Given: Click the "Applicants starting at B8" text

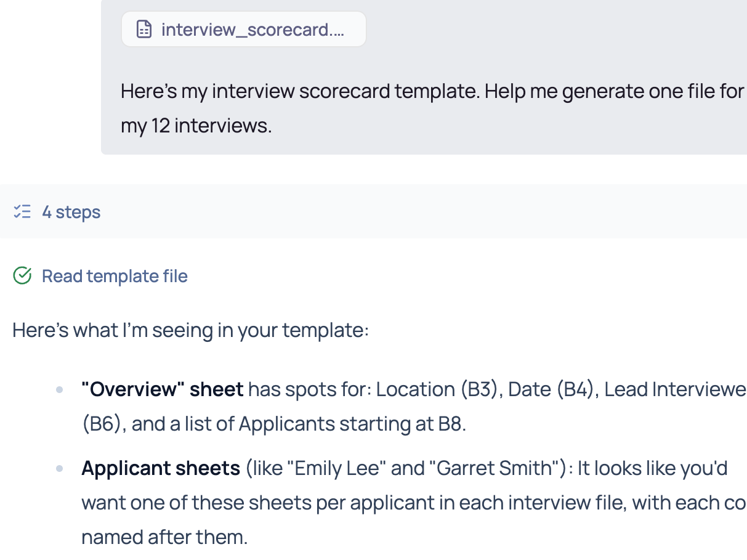Looking at the screenshot, I should pyautogui.click(x=350, y=424).
